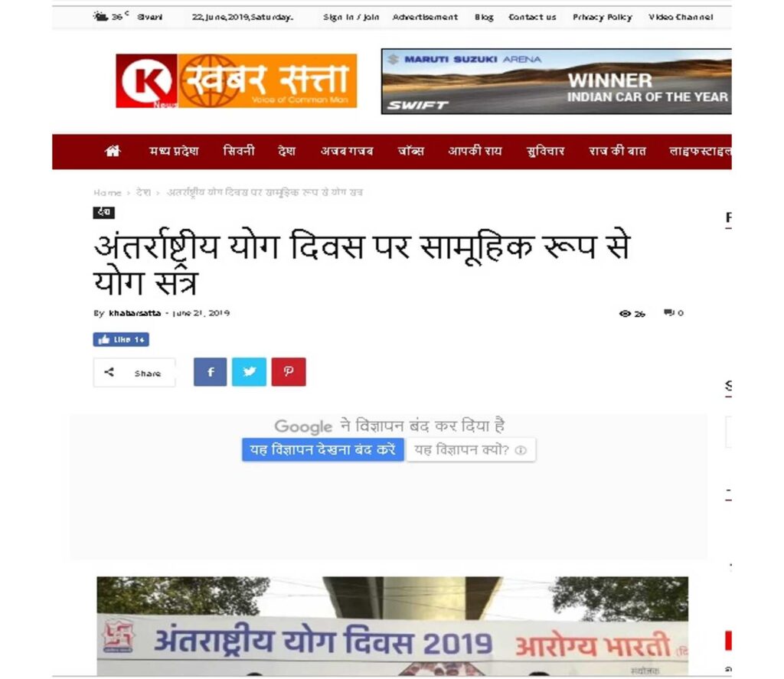This screenshot has width=784, height=679.
Task: Share article on Facebook icon
Action: pyautogui.click(x=210, y=371)
